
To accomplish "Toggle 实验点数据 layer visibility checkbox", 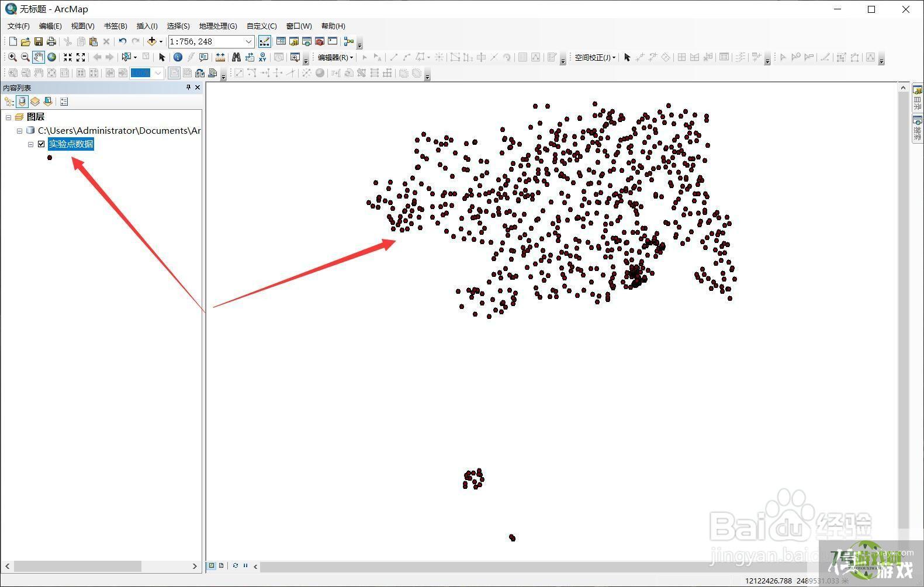I will [41, 144].
